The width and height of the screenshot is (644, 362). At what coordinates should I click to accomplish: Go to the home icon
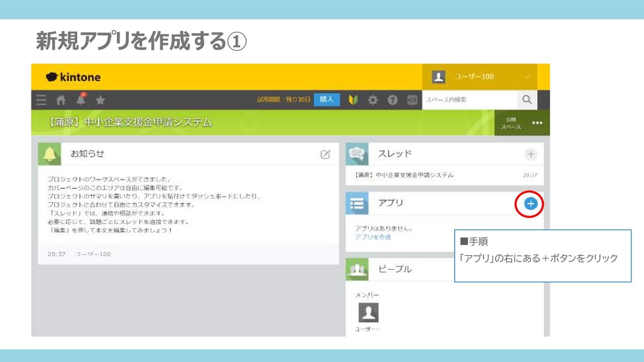[x=61, y=100]
